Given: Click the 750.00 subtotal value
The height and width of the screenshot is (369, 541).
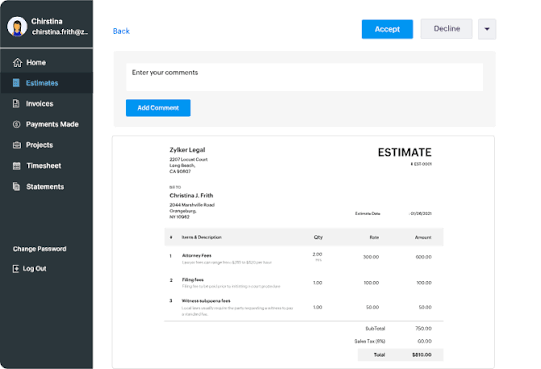Looking at the screenshot, I should 423,329.
